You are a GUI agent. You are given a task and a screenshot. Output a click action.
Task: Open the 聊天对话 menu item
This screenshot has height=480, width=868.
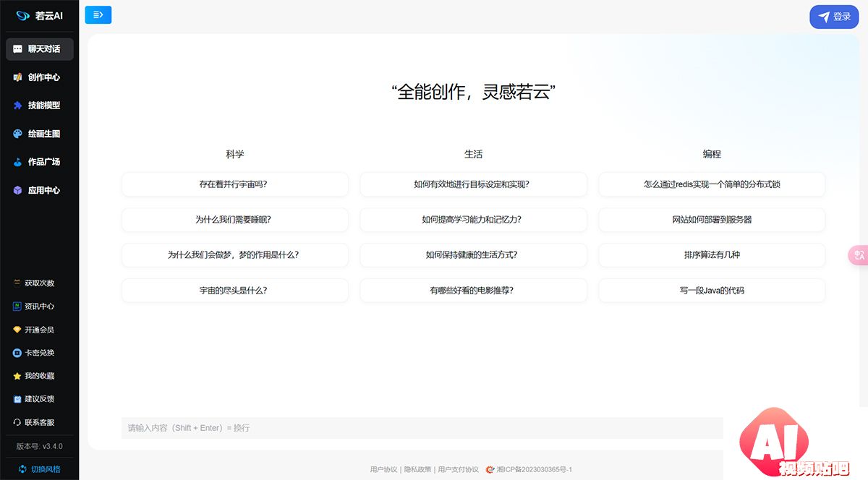pyautogui.click(x=40, y=49)
